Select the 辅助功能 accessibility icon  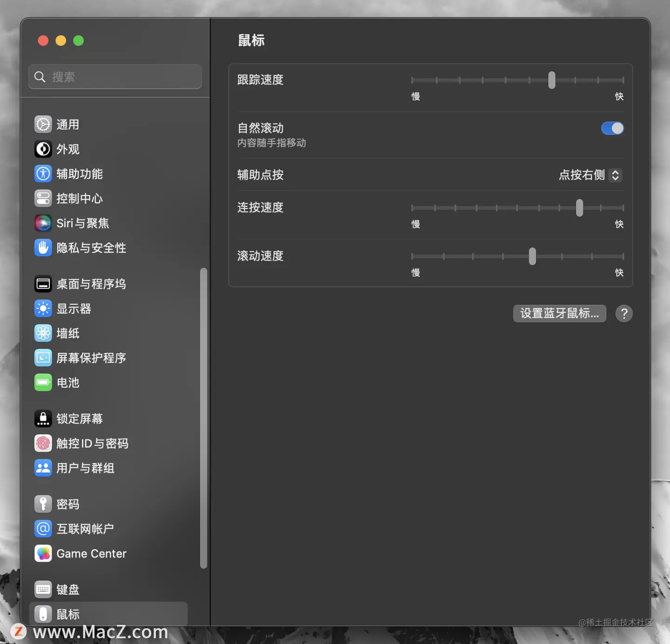point(43,174)
